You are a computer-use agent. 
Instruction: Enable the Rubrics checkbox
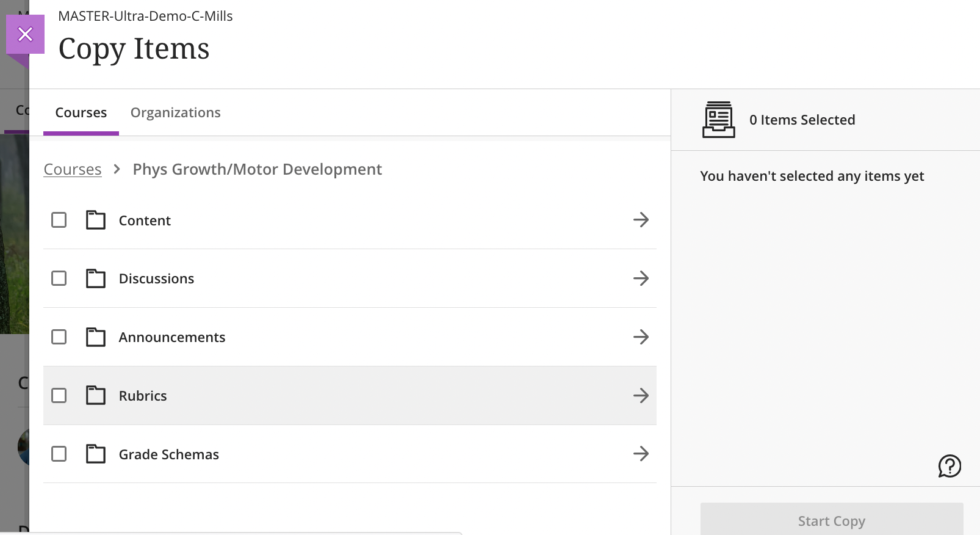[x=59, y=396]
